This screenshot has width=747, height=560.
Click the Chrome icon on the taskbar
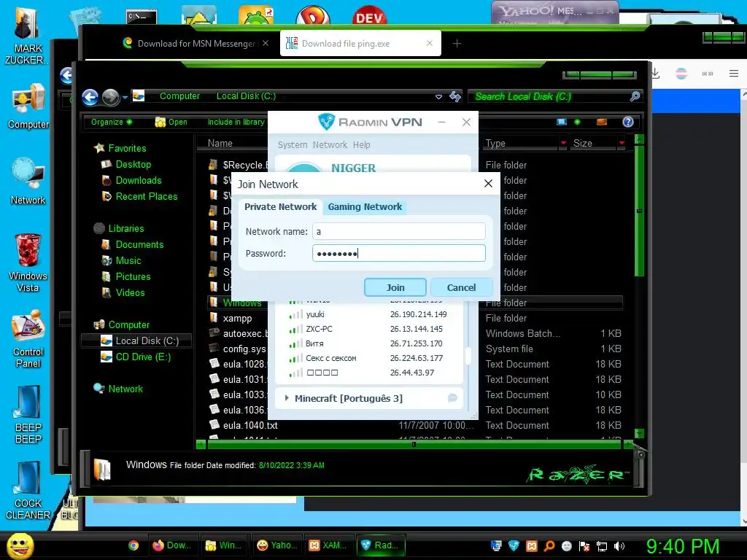point(134,545)
